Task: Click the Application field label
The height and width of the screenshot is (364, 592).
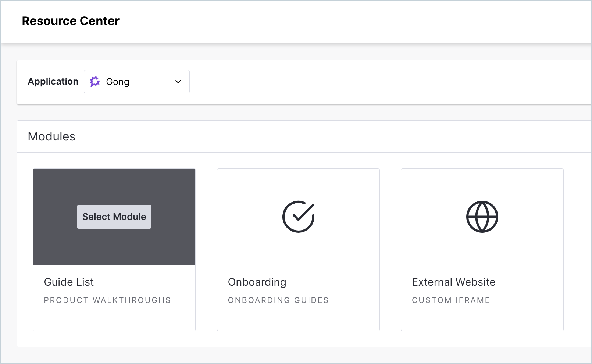Action: (x=53, y=81)
